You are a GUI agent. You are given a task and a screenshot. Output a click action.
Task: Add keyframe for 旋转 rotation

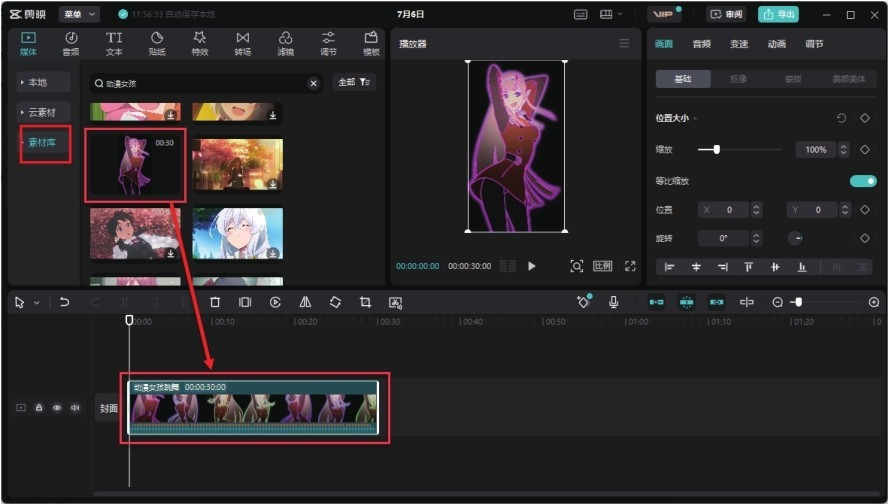(865, 238)
